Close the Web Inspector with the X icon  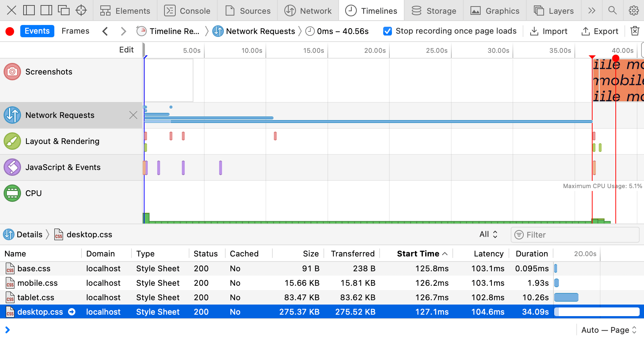(12, 10)
